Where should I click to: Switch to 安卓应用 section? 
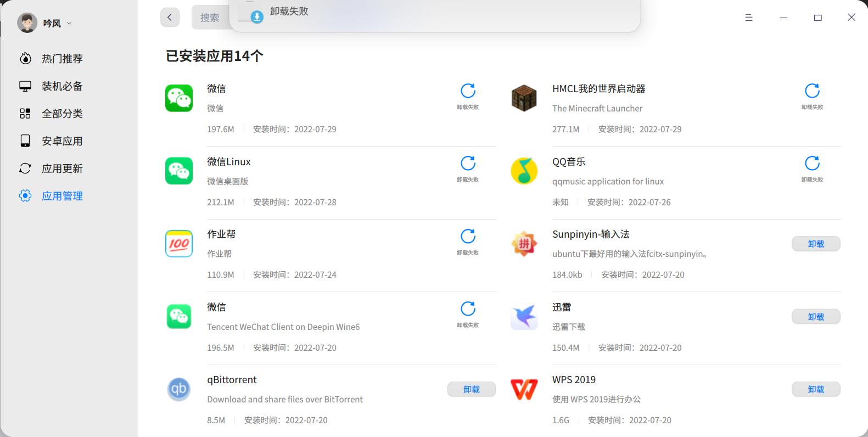point(62,141)
